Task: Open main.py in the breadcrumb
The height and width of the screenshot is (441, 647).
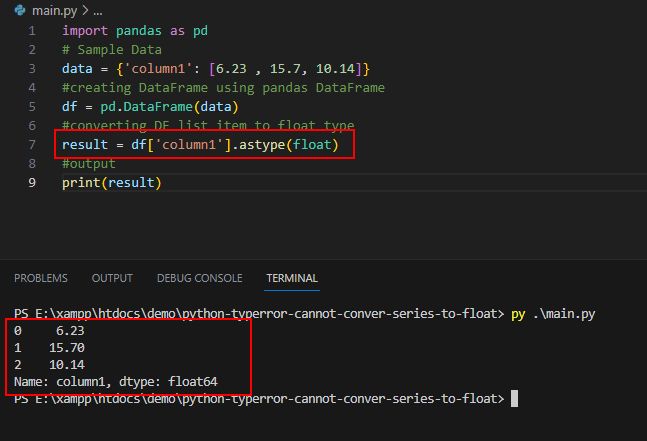Action: 54,11
